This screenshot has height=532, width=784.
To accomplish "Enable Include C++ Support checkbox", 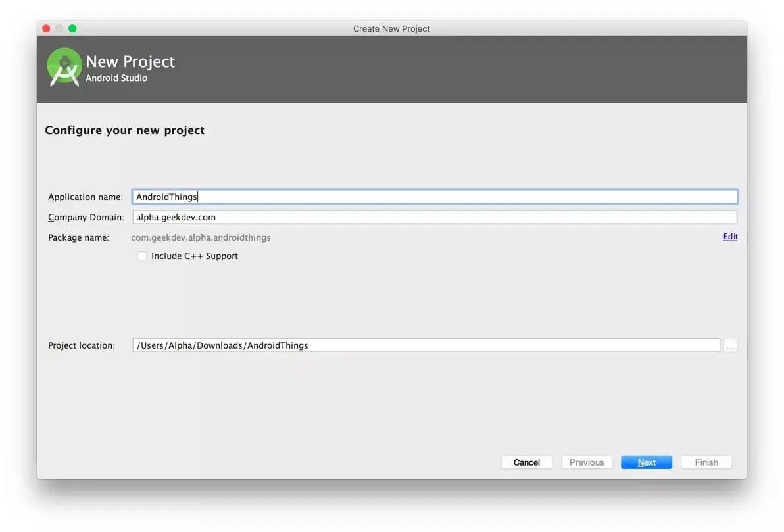I will (143, 256).
